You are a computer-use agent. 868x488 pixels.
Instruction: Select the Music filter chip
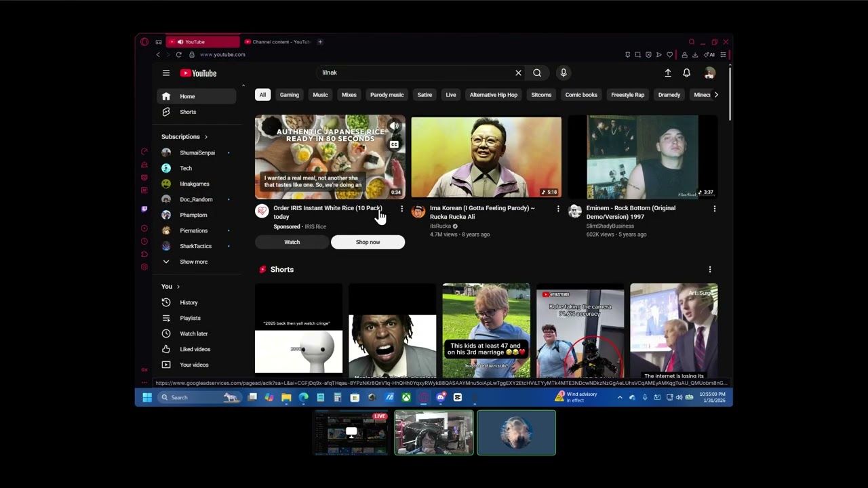pyautogui.click(x=320, y=95)
